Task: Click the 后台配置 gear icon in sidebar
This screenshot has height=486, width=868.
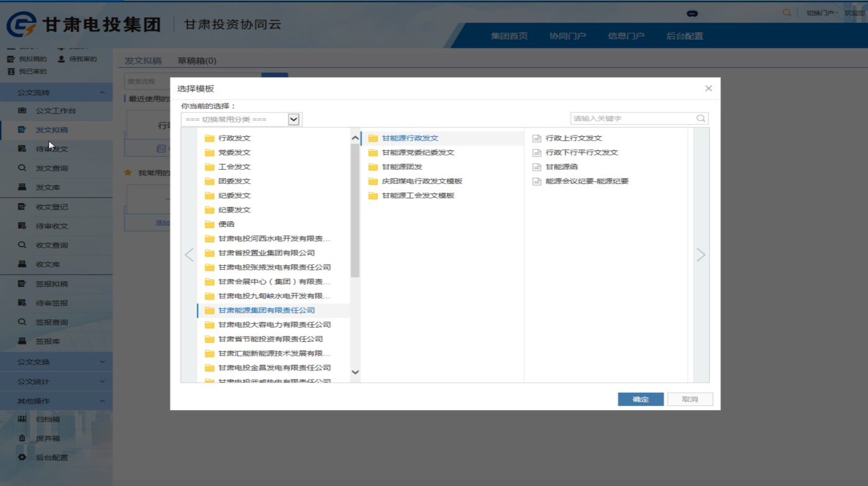Action: (22, 457)
